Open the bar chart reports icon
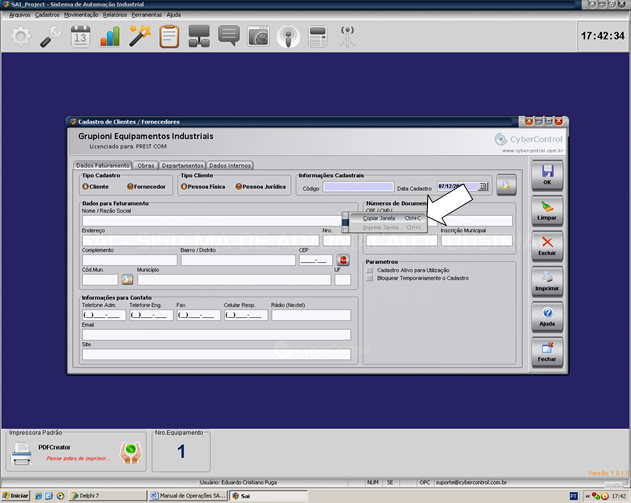 [110, 37]
